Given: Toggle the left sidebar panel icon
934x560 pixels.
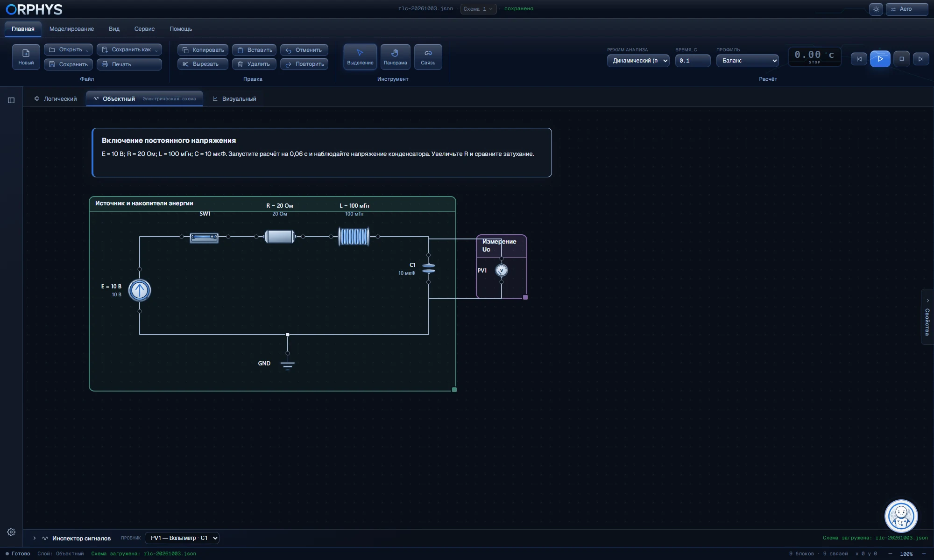Looking at the screenshot, I should pyautogui.click(x=11, y=100).
